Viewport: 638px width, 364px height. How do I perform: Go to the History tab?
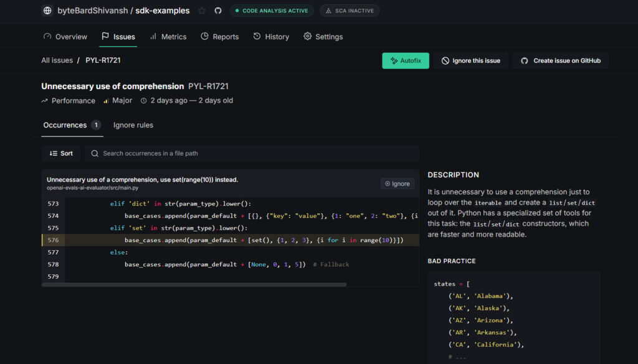pos(271,37)
